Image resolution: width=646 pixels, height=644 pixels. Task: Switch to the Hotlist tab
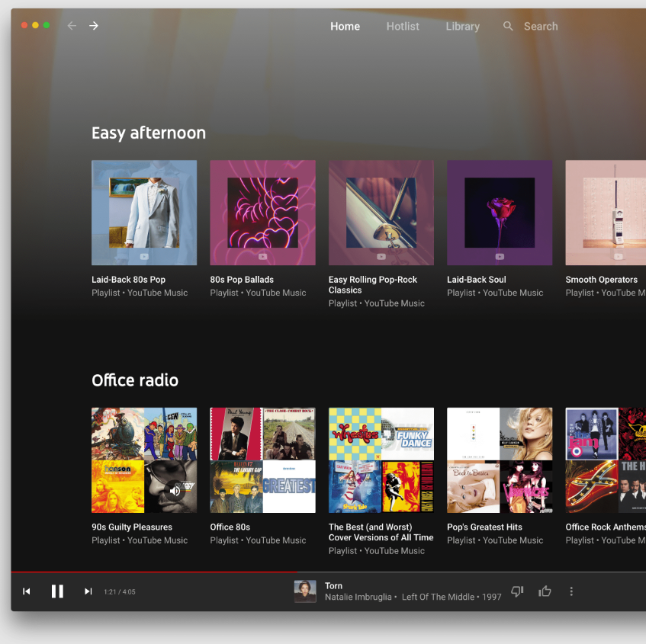[x=403, y=26]
